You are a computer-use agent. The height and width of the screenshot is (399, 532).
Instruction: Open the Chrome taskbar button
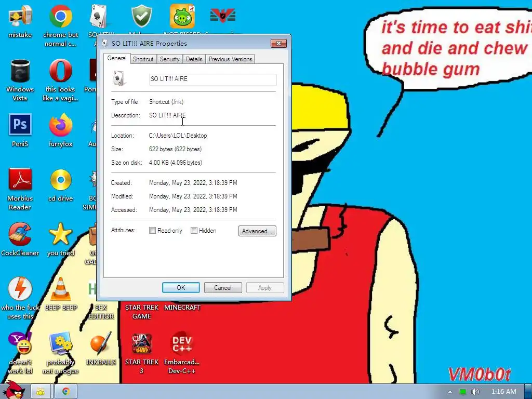[66, 392]
